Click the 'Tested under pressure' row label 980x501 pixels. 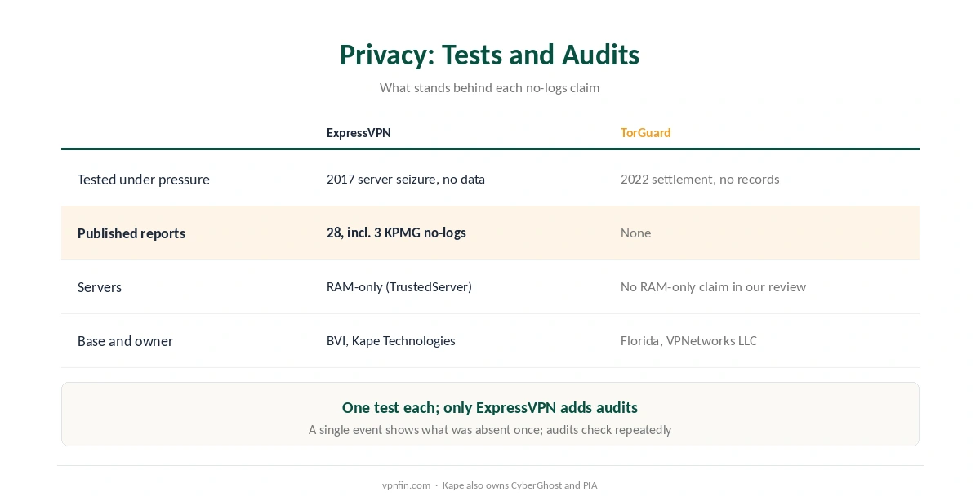[x=144, y=180]
